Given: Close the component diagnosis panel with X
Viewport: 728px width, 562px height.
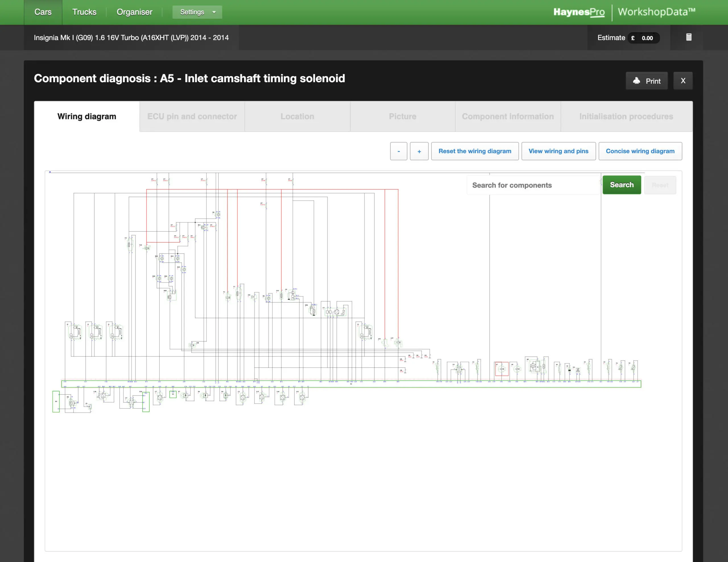Looking at the screenshot, I should (683, 81).
